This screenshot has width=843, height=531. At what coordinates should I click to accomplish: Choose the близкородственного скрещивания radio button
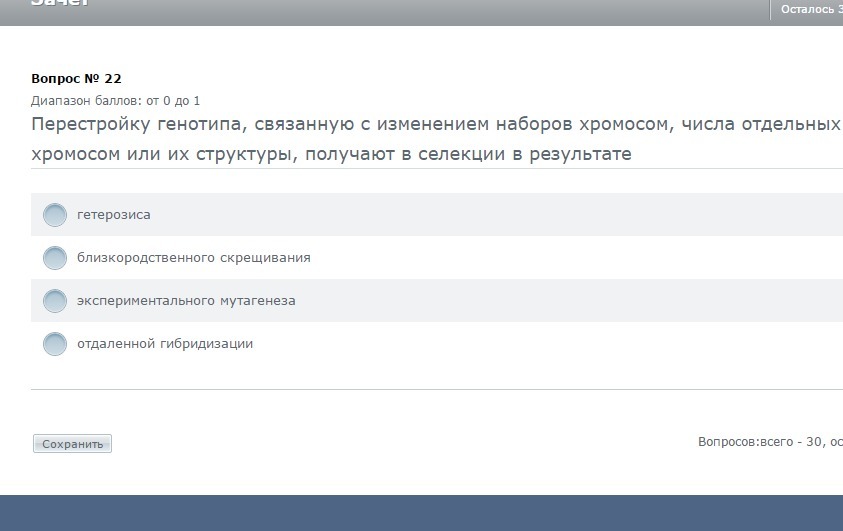tap(55, 258)
